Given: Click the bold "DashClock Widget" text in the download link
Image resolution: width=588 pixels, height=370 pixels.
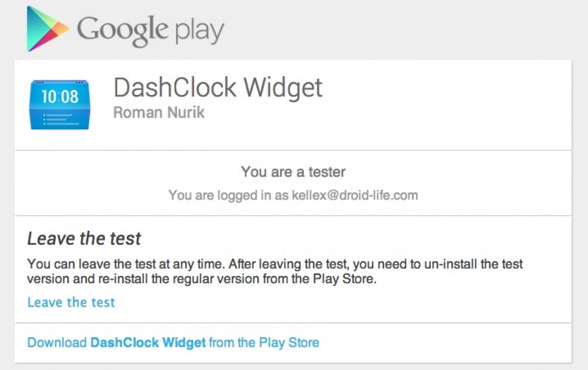Looking at the screenshot, I should (148, 342).
